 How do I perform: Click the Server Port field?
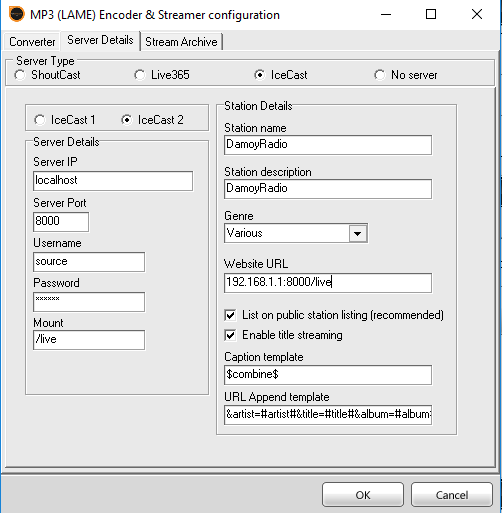61,222
